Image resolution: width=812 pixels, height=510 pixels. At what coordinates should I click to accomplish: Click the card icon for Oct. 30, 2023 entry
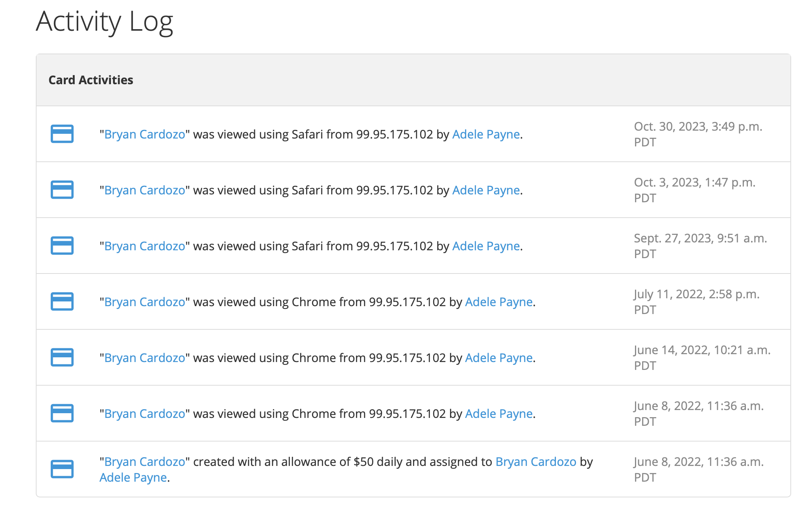click(x=62, y=134)
